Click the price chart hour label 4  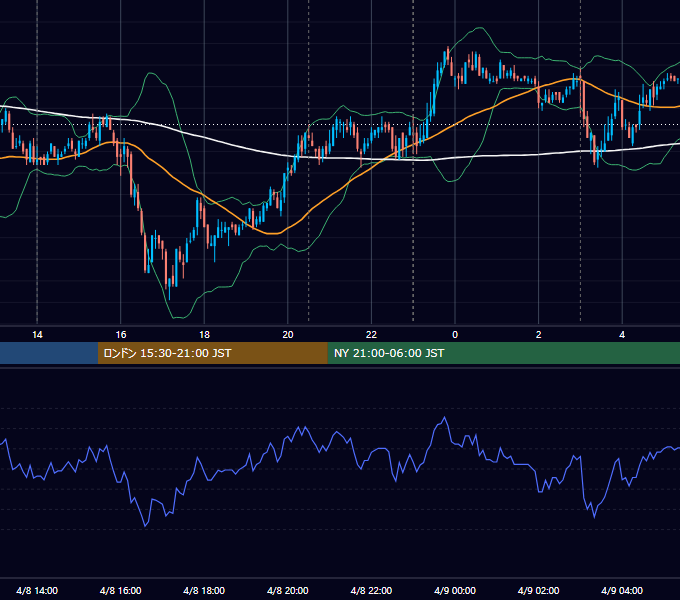point(622,335)
